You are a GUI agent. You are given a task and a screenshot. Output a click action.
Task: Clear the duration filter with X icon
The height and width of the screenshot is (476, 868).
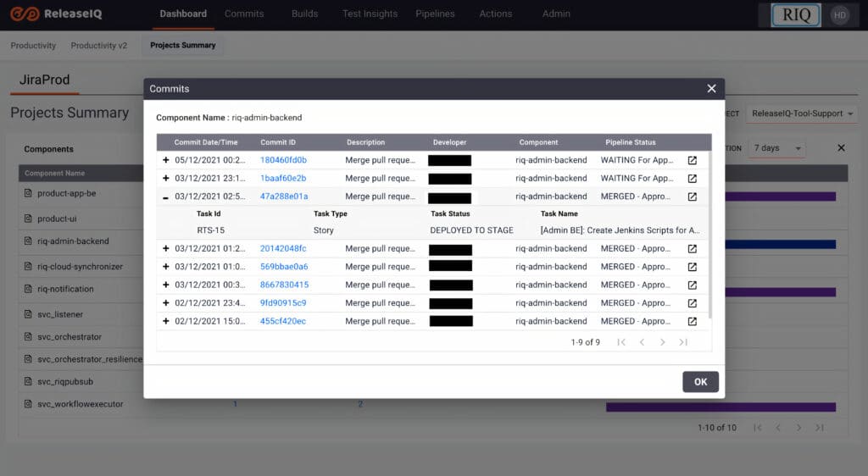pyautogui.click(x=841, y=148)
